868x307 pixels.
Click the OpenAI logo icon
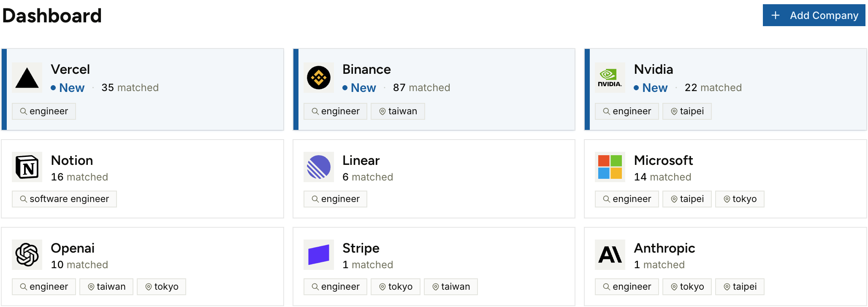(x=27, y=255)
